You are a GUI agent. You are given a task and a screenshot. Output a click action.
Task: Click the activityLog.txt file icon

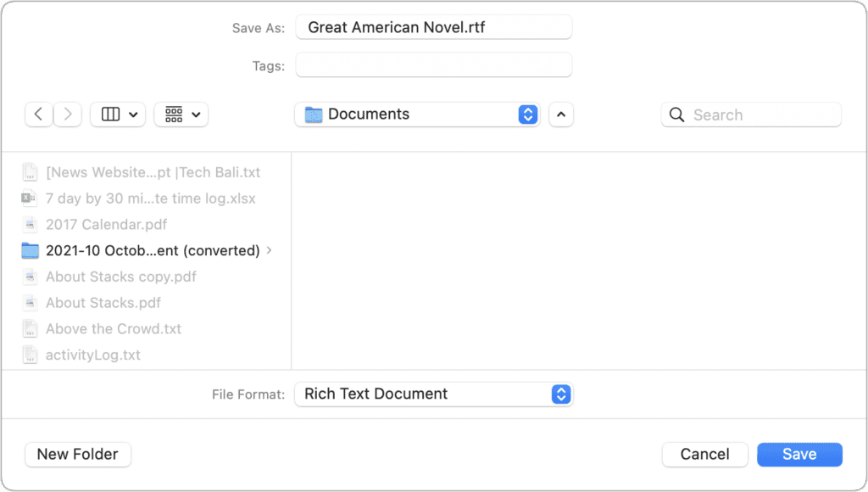(x=31, y=355)
